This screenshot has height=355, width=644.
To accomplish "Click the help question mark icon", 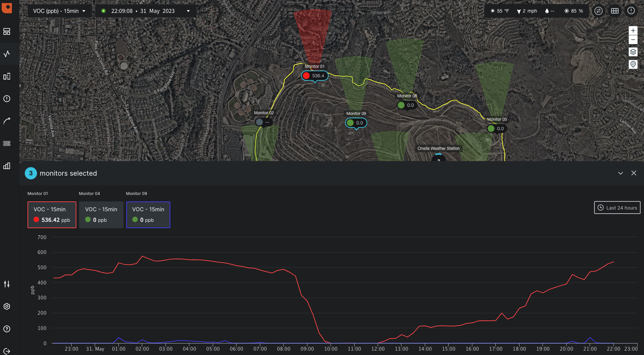I will (x=7, y=329).
